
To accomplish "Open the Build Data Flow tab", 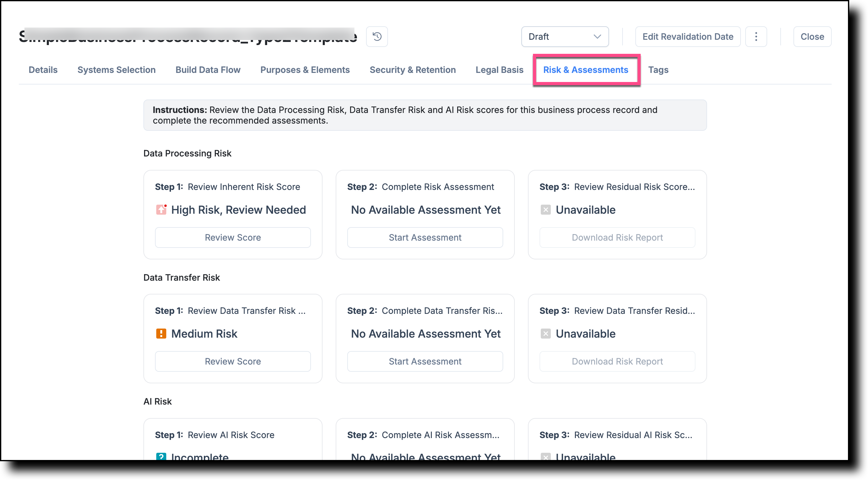I will (x=208, y=70).
